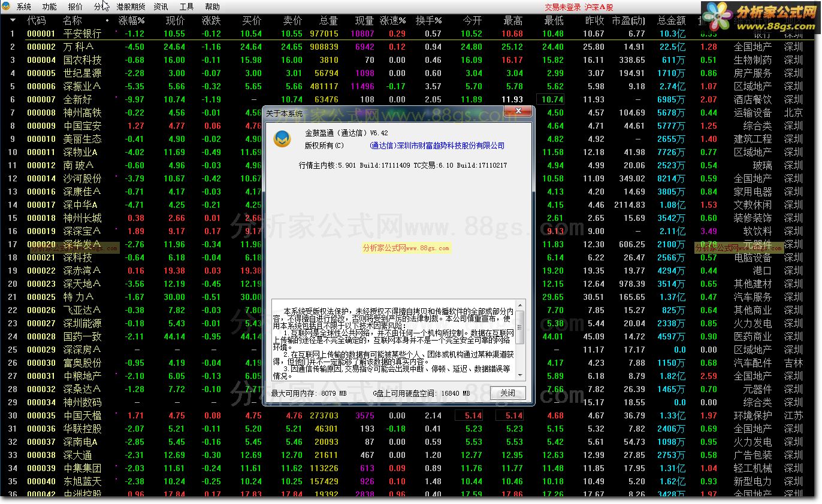Image resolution: width=822 pixels, height=504 pixels.
Task: Sort by the 市盈(动) column header
Action: click(x=628, y=20)
